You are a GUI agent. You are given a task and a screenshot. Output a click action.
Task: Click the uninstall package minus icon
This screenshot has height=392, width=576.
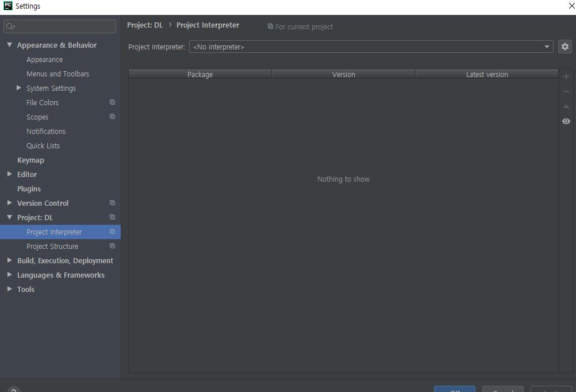[566, 91]
